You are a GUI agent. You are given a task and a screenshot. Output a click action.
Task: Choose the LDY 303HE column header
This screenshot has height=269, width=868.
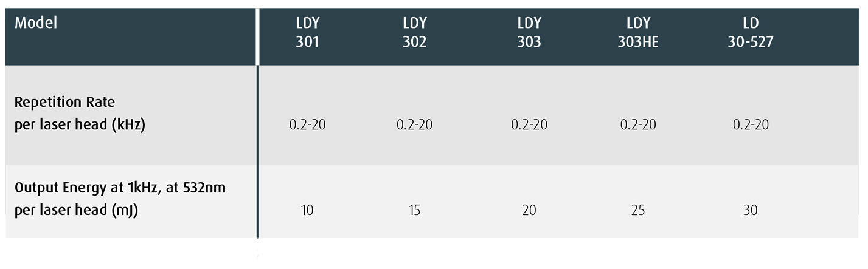point(638,33)
